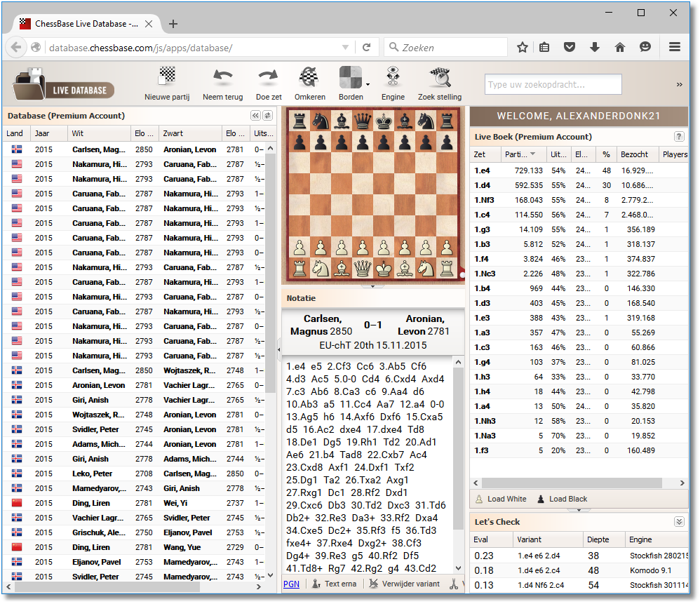
Task: Expand the toolbar overflow chevron
Action: (679, 84)
